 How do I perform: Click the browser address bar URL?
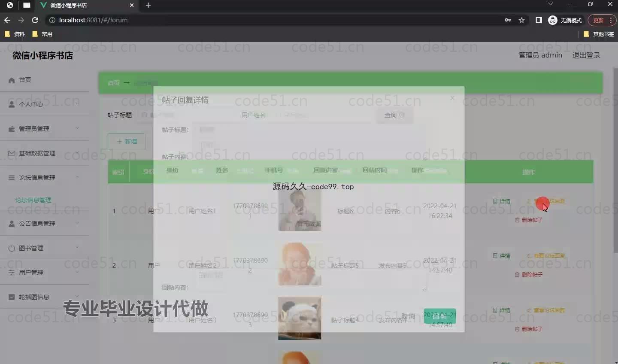93,20
